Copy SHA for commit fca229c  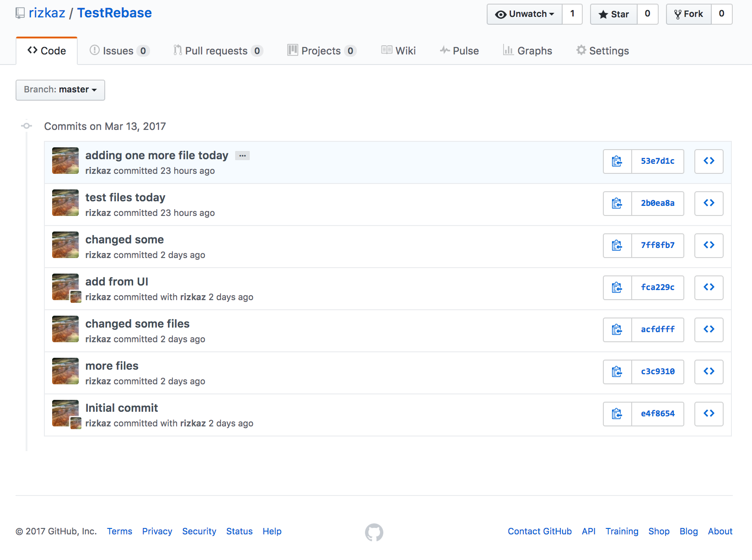click(x=617, y=288)
